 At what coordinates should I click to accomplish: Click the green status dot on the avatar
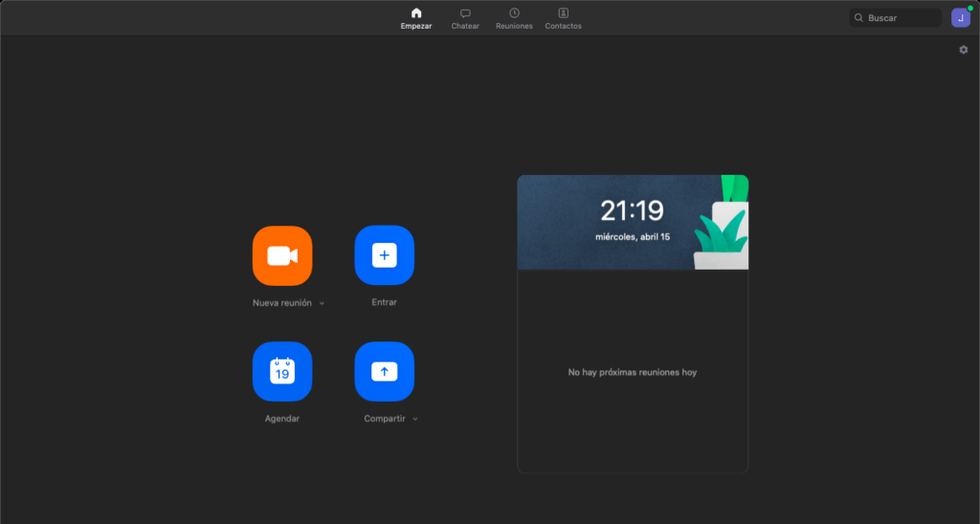(x=969, y=9)
